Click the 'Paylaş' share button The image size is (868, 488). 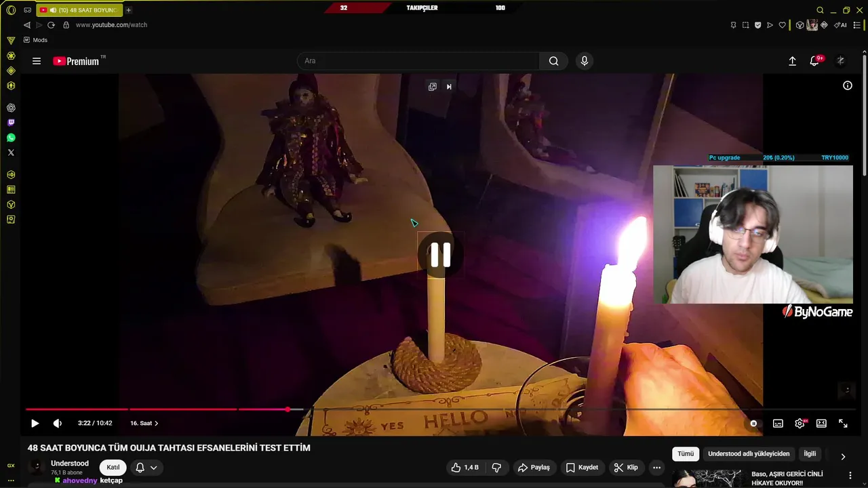tap(534, 467)
